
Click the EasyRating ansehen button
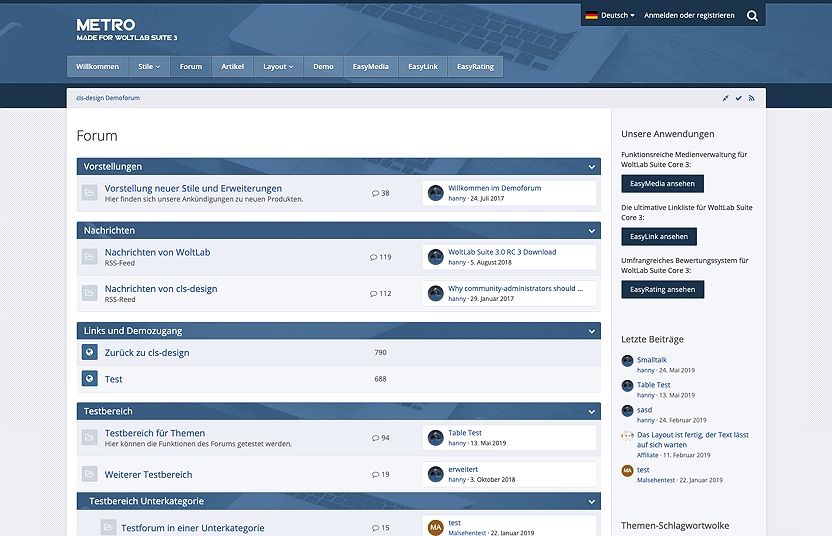point(663,290)
